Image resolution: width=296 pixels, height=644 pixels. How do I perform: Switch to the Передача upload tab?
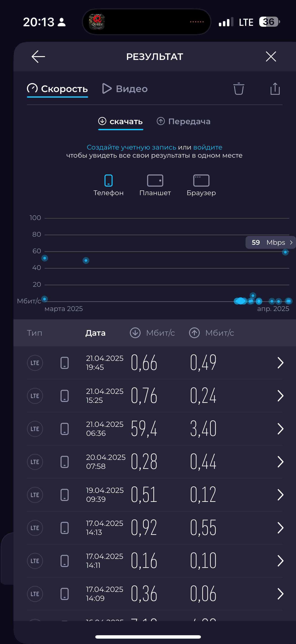(183, 121)
